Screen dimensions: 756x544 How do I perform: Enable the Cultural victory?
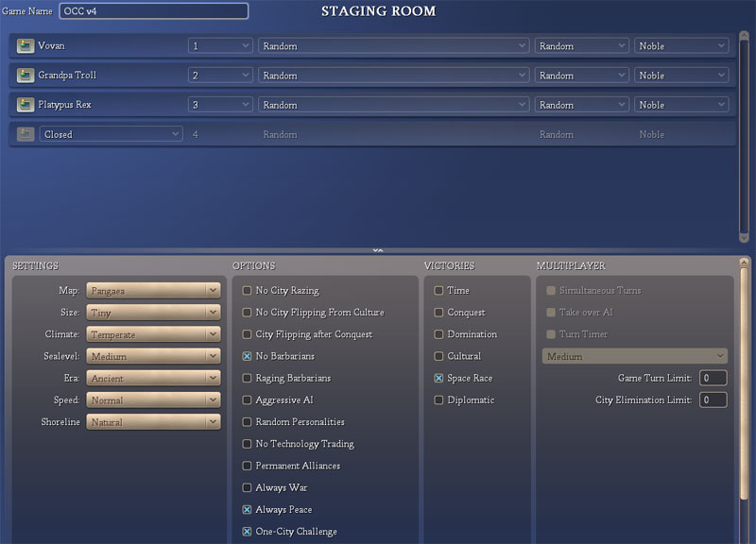click(438, 356)
